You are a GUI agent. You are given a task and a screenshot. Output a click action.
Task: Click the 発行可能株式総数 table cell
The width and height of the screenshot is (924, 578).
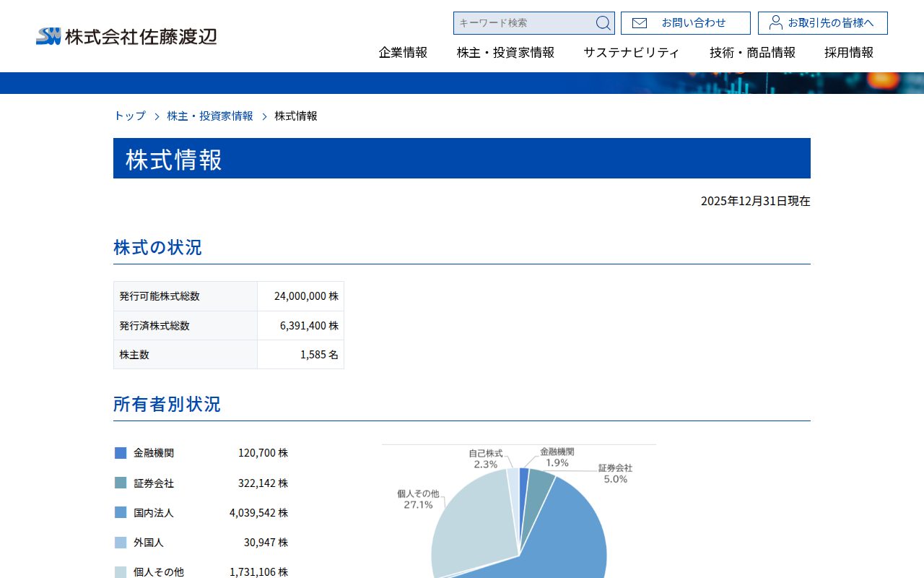point(186,296)
